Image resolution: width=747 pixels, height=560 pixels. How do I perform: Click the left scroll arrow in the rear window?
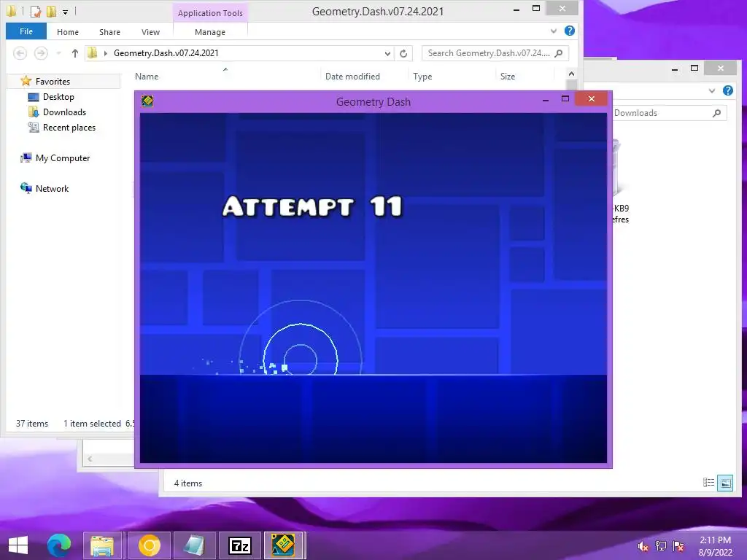pos(90,459)
